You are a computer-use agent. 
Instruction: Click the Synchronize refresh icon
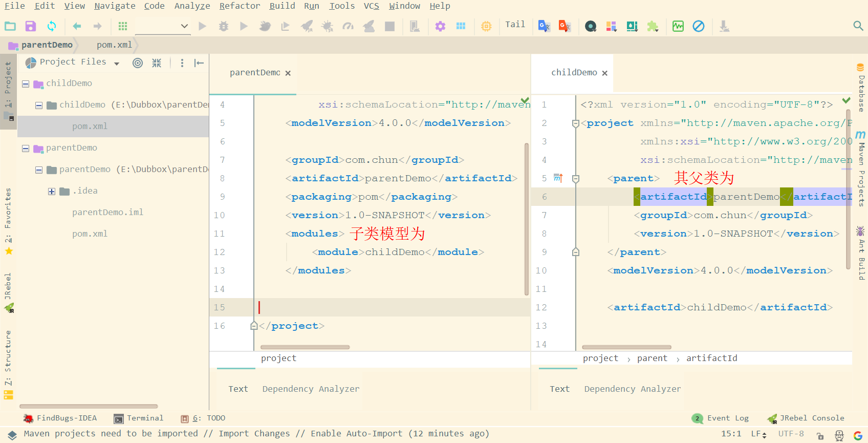point(52,26)
